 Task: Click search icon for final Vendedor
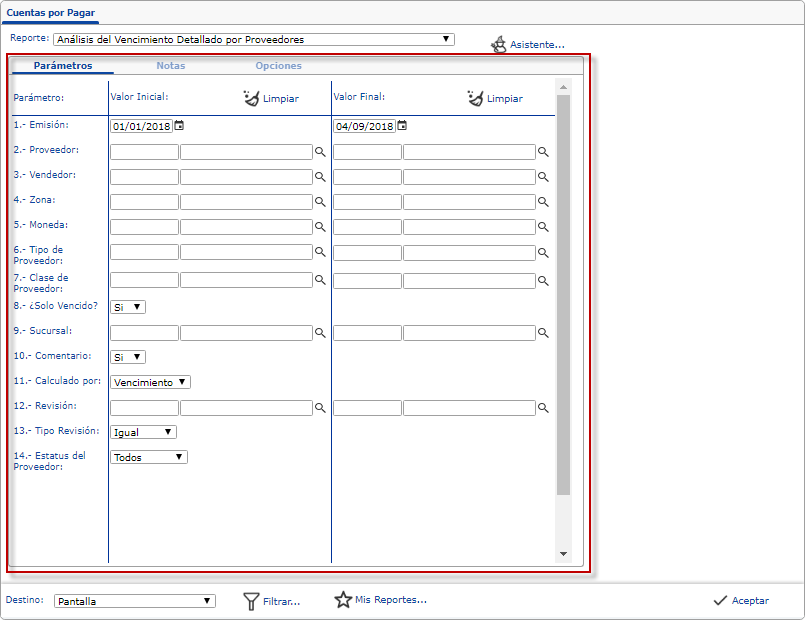(544, 177)
